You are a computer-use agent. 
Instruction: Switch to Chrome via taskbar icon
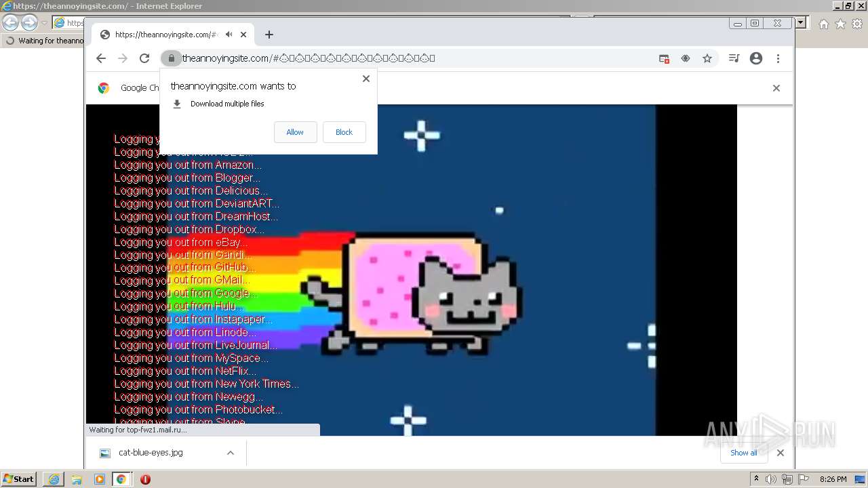coord(121,479)
